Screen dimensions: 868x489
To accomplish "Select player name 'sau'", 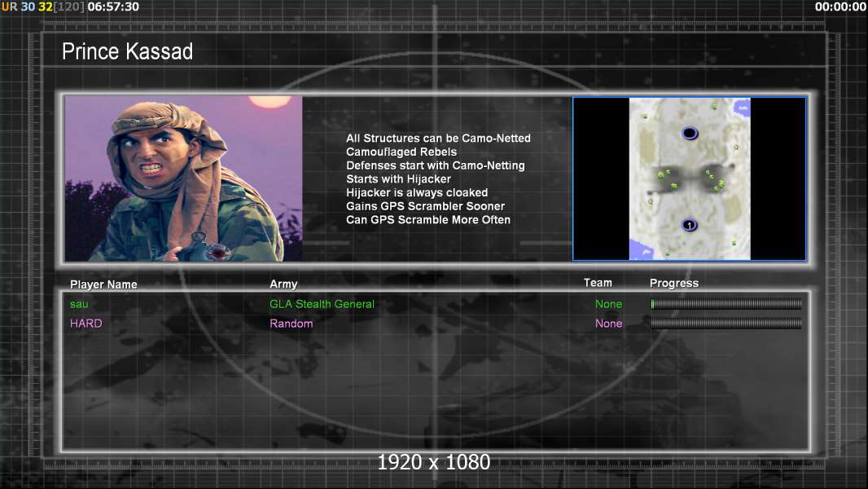I will [x=79, y=304].
